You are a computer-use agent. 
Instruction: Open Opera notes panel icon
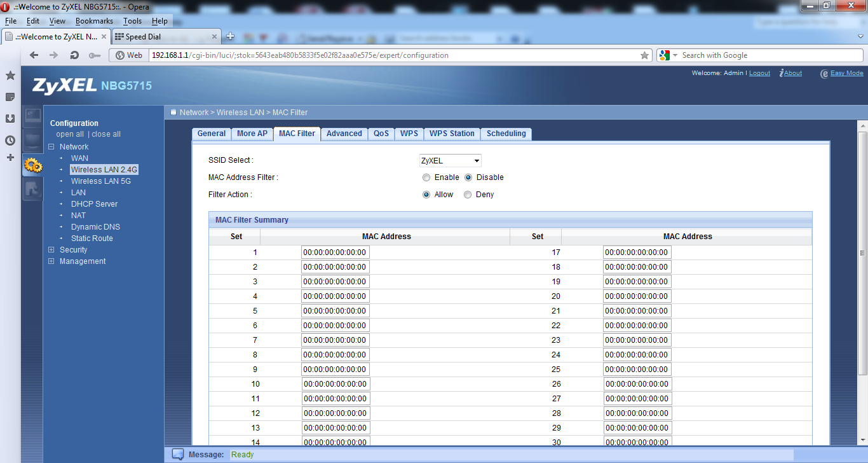point(10,97)
